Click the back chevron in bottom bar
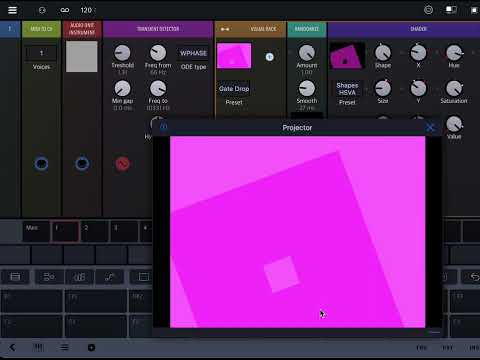 coord(13,347)
